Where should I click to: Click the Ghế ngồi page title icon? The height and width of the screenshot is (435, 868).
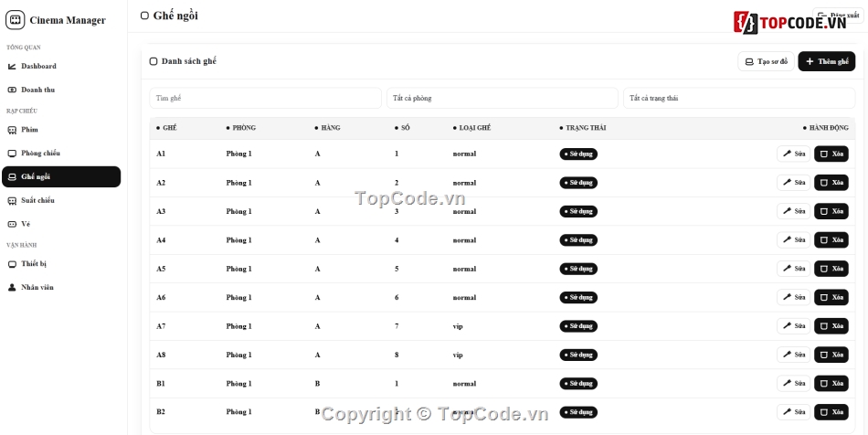tap(144, 16)
